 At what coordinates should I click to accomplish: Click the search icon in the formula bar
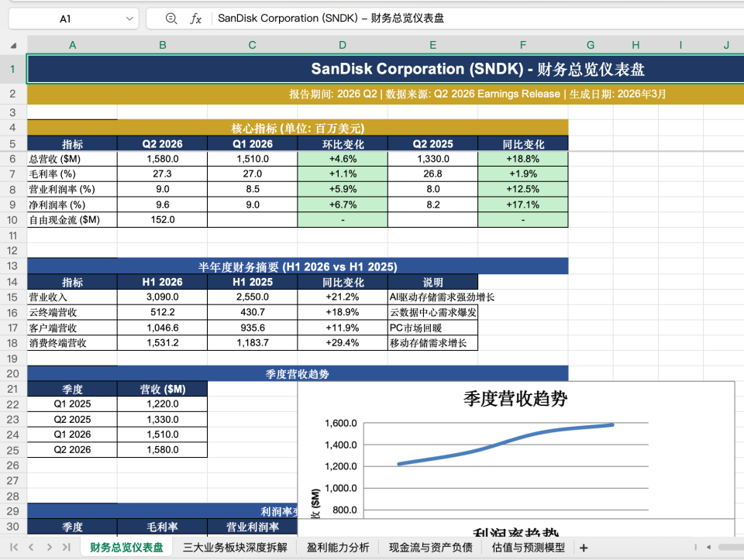click(x=172, y=18)
